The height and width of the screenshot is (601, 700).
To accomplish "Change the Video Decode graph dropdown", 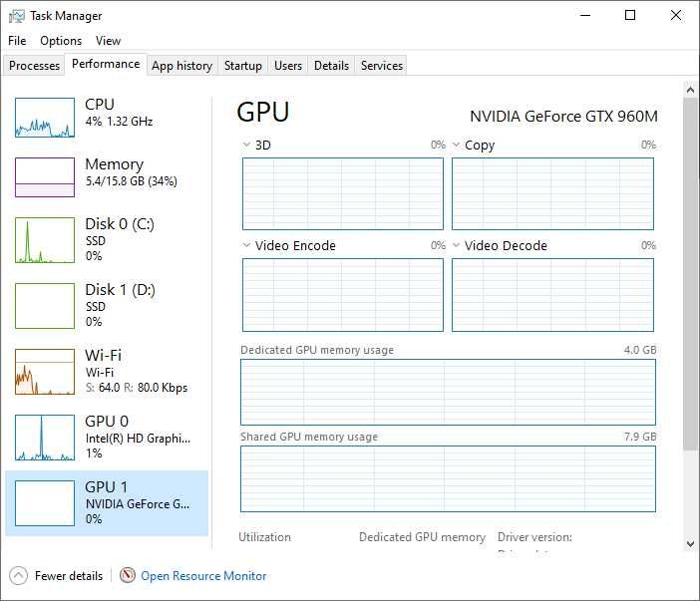I will click(x=457, y=246).
